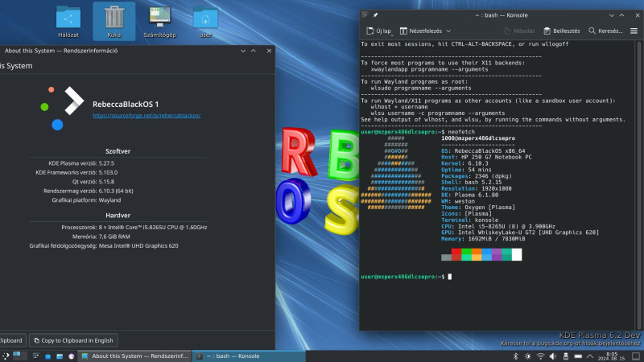Open brightness and night light tray icon
644x362 pixels.
tap(528, 356)
